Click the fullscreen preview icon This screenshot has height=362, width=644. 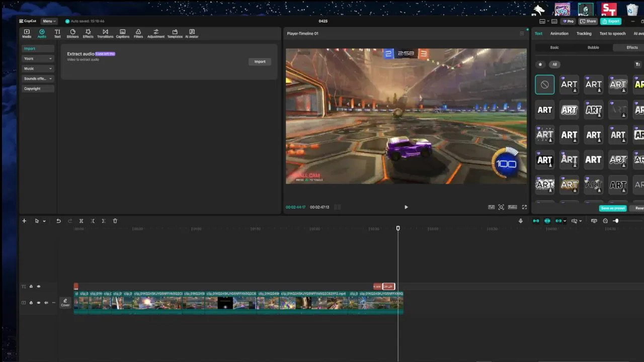click(x=524, y=207)
